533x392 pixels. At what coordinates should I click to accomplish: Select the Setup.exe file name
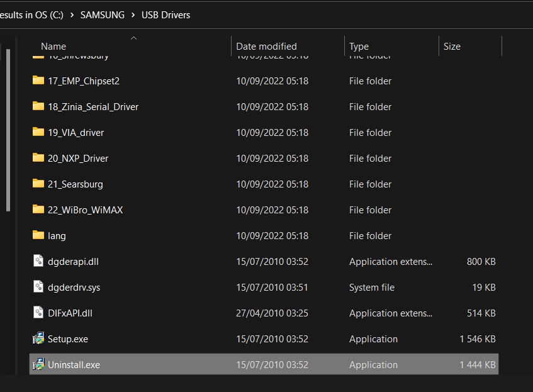click(x=67, y=339)
